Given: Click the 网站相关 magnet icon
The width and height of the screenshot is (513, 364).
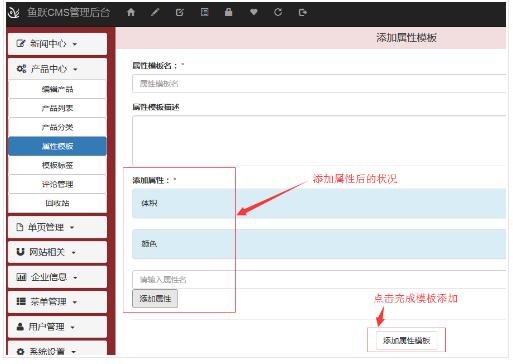Looking at the screenshot, I should (20, 252).
